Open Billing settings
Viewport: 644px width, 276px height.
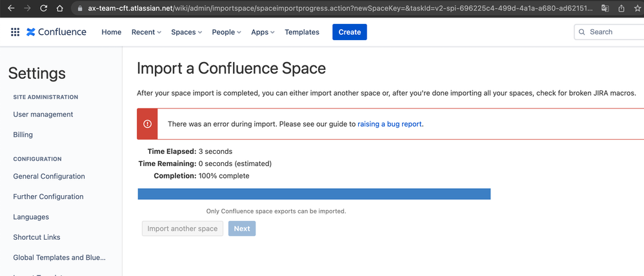point(23,134)
